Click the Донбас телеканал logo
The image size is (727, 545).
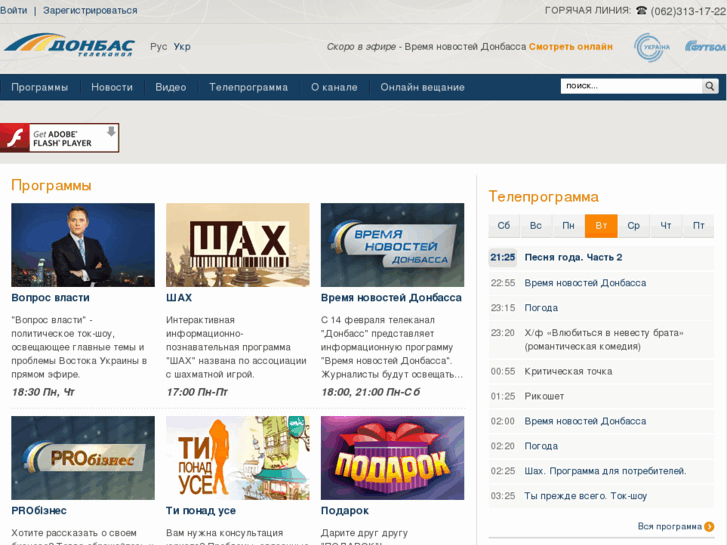(x=70, y=45)
